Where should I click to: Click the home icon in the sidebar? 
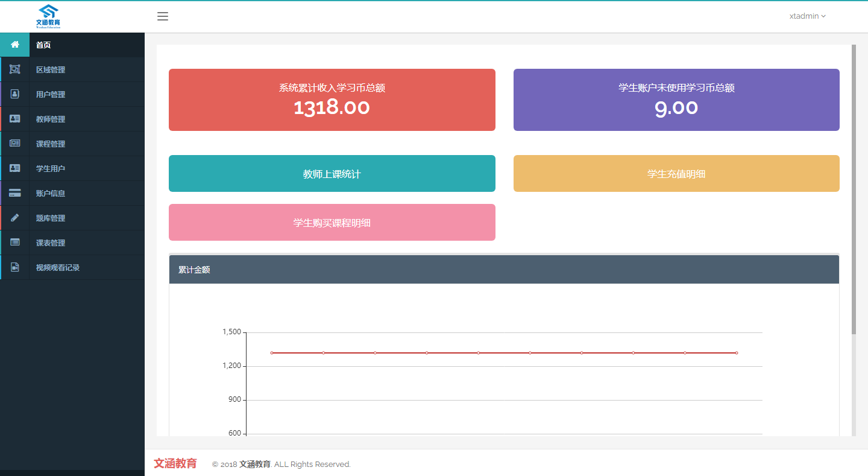pyautogui.click(x=15, y=45)
